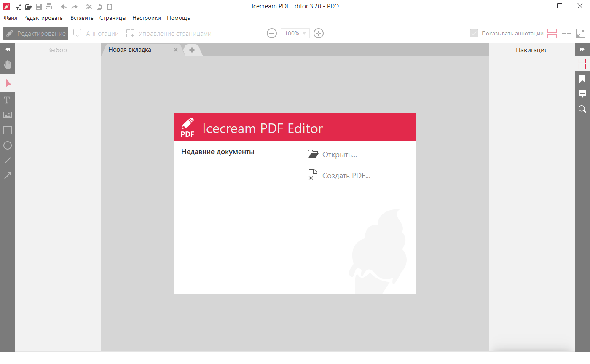Open the Bookmarks panel

582,78
